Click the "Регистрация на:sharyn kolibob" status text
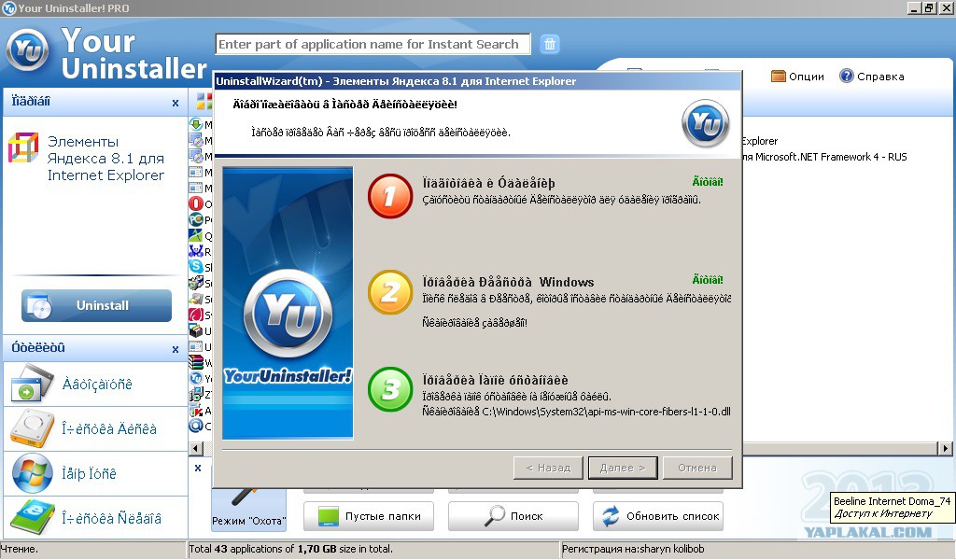This screenshot has width=956, height=560. click(x=633, y=549)
